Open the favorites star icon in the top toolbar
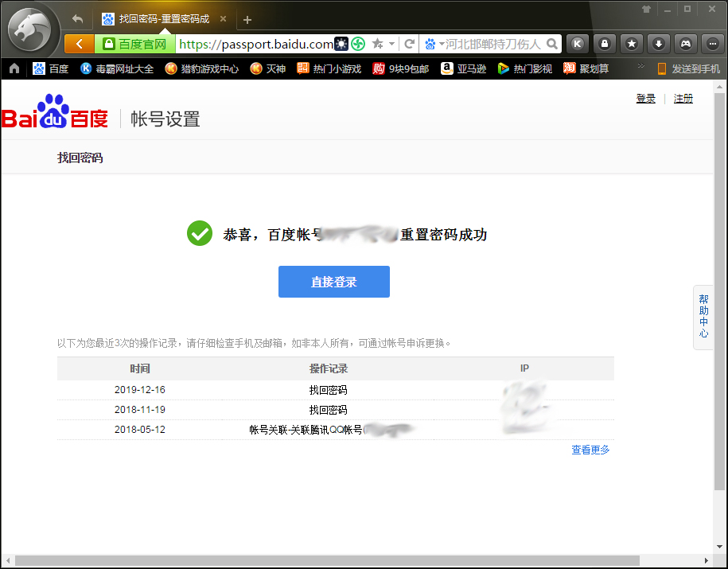The image size is (728, 569). click(x=631, y=44)
